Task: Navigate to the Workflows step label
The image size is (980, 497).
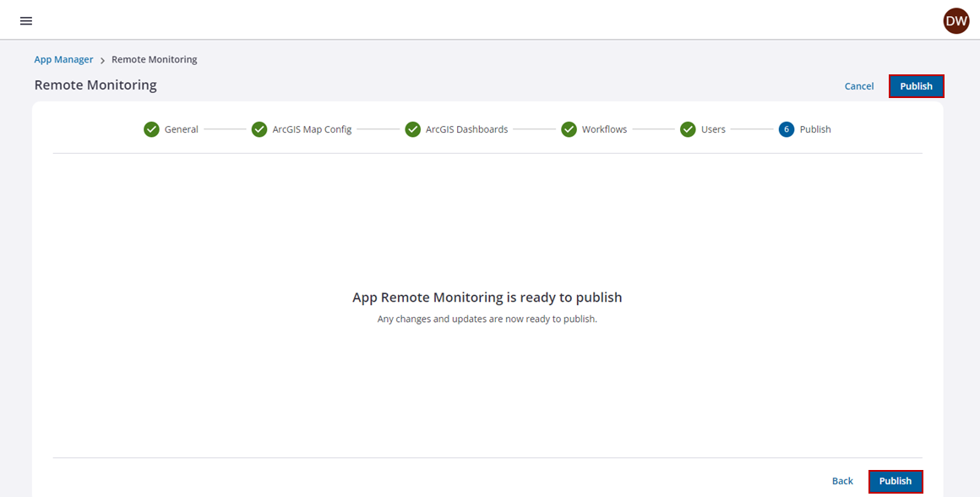Action: pyautogui.click(x=604, y=129)
